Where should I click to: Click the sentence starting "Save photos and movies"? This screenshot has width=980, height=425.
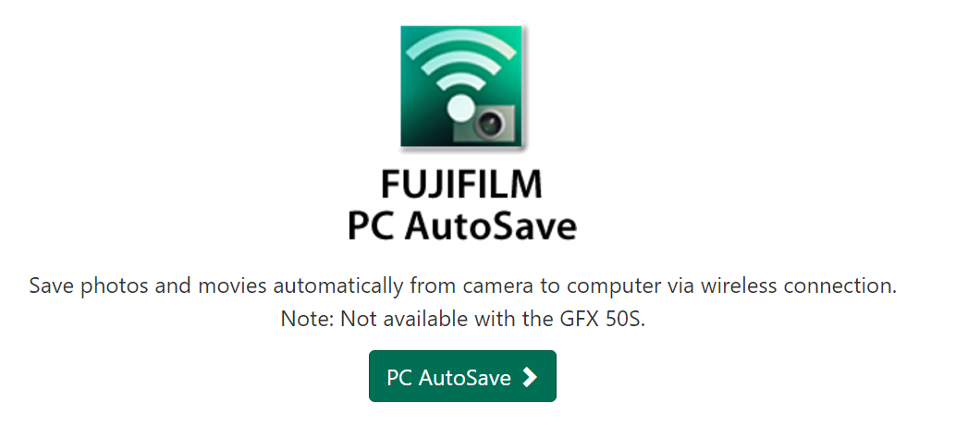tap(463, 286)
